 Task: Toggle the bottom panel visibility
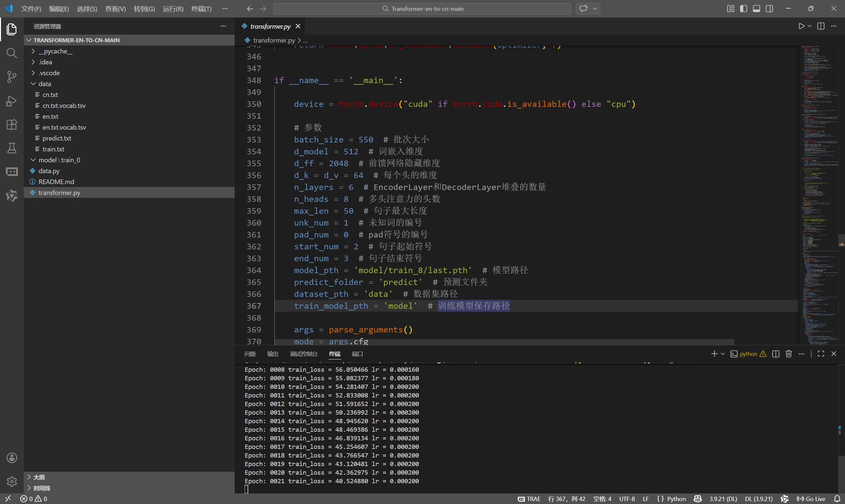click(x=756, y=9)
